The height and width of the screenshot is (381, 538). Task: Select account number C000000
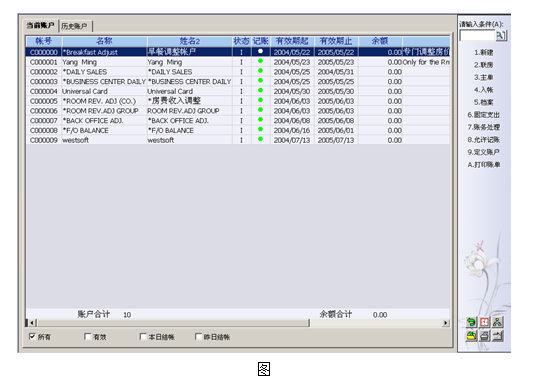44,52
